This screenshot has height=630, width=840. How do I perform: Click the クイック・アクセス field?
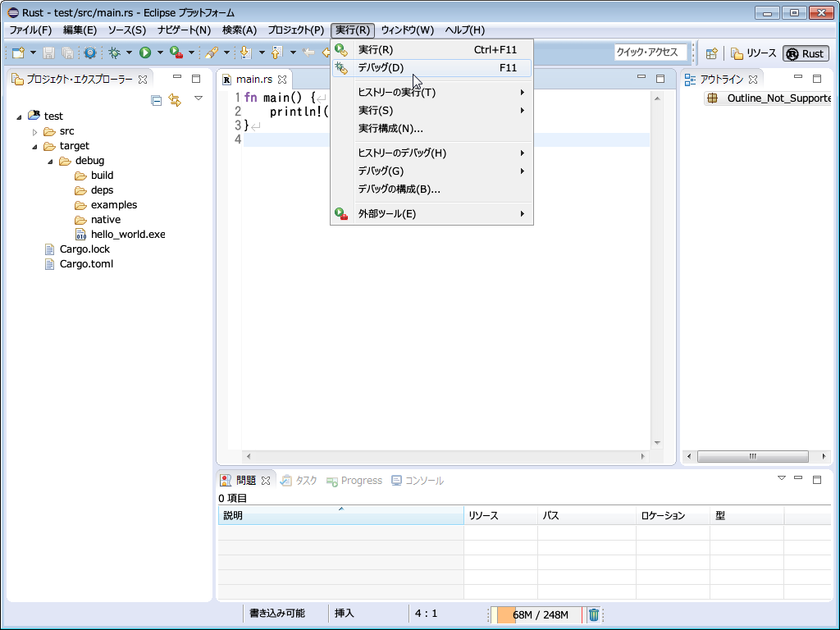tap(651, 52)
